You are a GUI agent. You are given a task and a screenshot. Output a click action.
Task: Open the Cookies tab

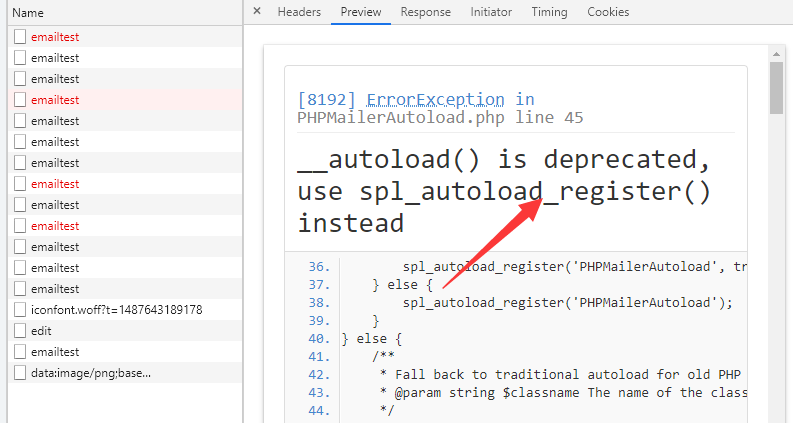pyautogui.click(x=608, y=12)
